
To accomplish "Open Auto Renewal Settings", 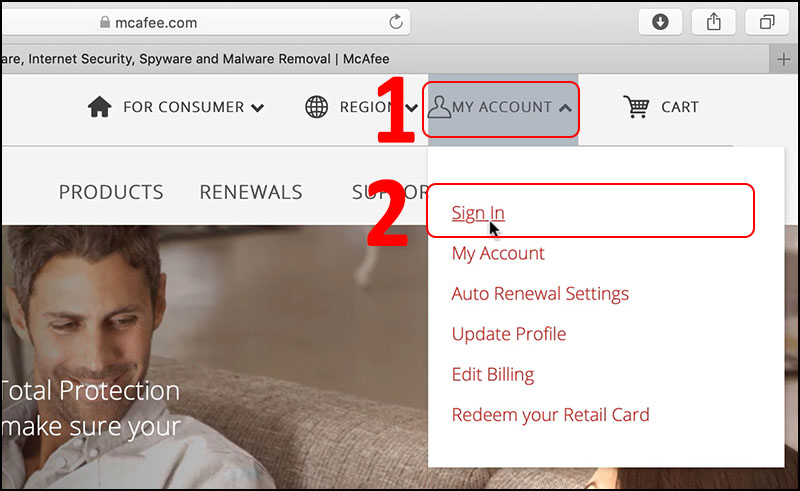I will pyautogui.click(x=540, y=294).
